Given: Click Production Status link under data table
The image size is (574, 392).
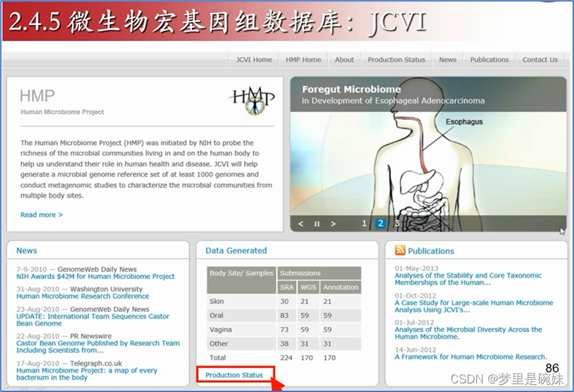Looking at the screenshot, I should point(234,376).
